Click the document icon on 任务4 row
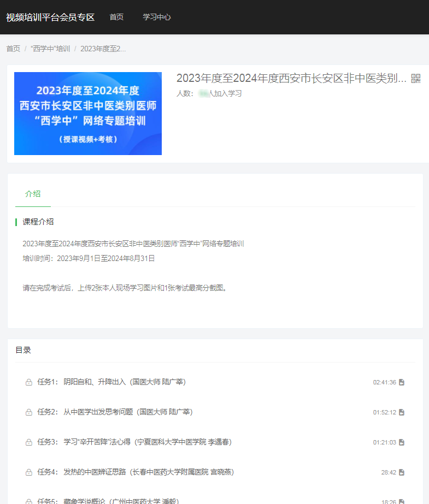Viewport: 429px width, 504px height. click(x=401, y=472)
